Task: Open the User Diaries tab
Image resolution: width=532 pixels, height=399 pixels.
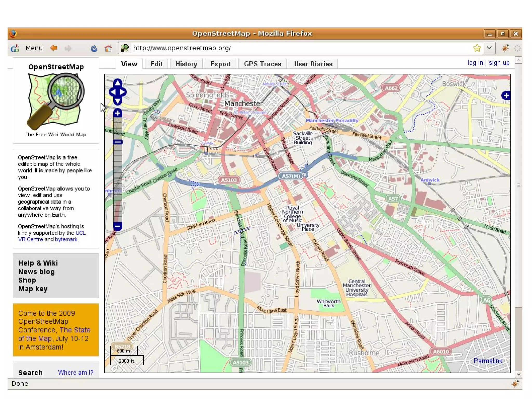Action: tap(313, 64)
